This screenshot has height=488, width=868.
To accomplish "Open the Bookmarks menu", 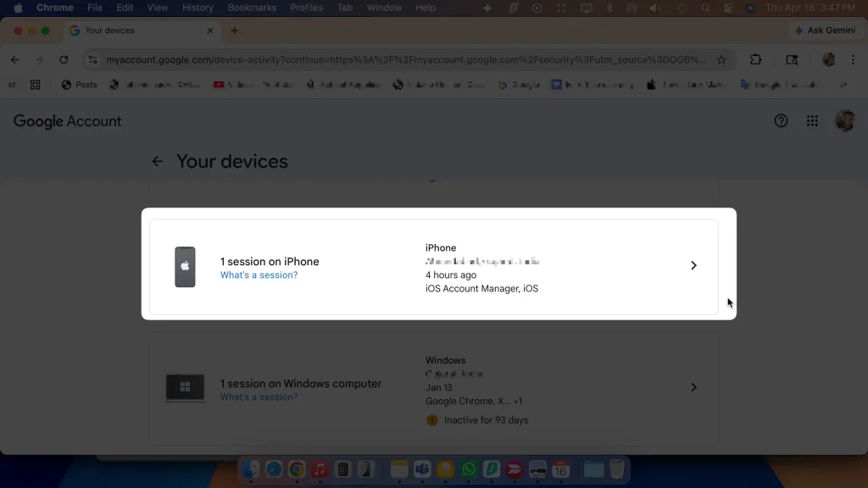I will tap(252, 8).
